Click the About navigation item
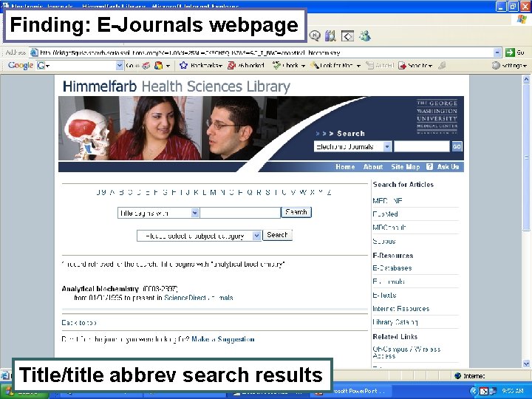 click(373, 166)
